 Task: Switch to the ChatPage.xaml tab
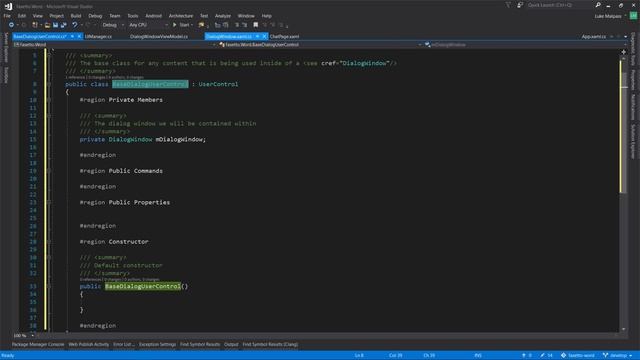tap(284, 37)
